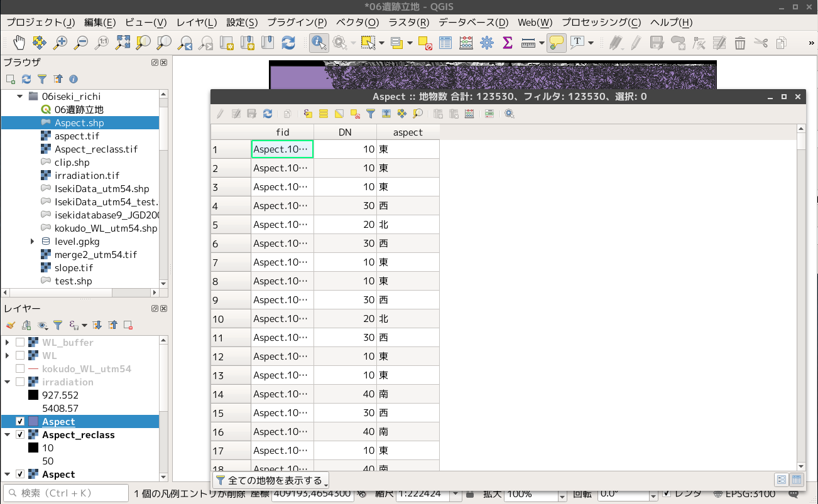Toggle render checkbox in status bar
The height and width of the screenshot is (504, 818).
(667, 493)
